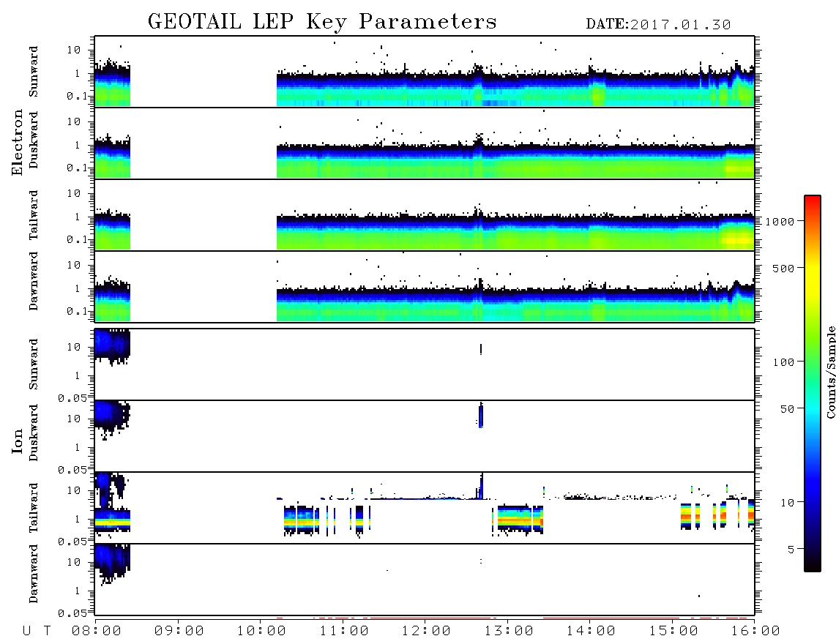Click the black bottom of the colorbar
The width and height of the screenshot is (836, 644).
[813, 565]
